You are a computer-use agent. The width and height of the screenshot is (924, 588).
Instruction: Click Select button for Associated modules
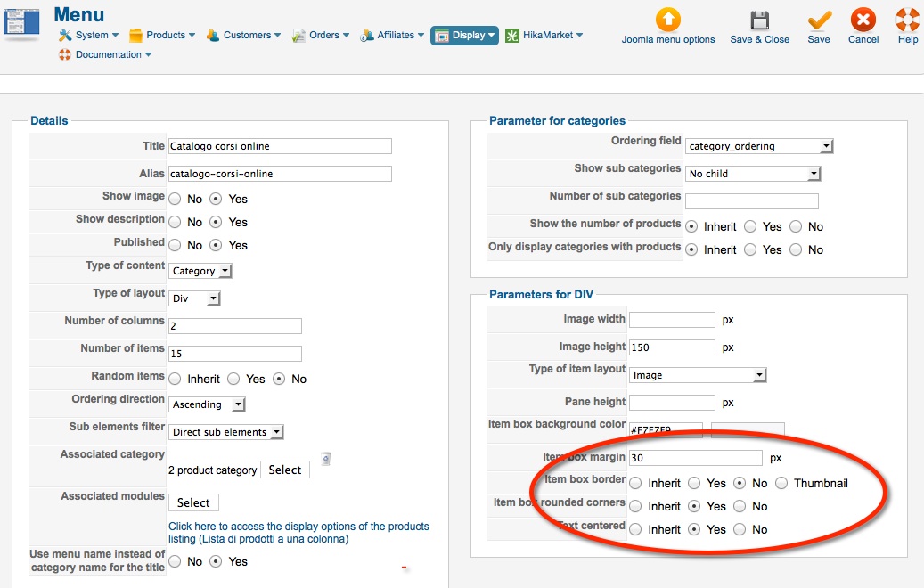click(193, 502)
